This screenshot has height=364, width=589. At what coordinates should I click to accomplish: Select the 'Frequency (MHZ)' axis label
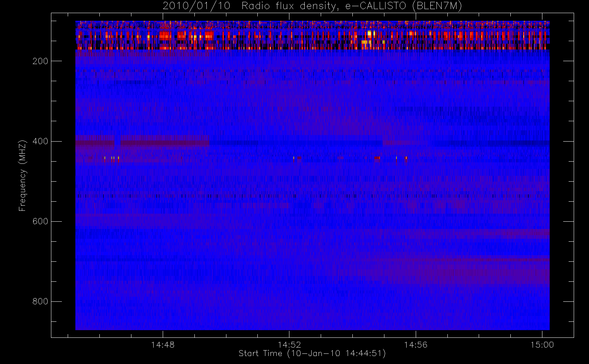pos(23,175)
